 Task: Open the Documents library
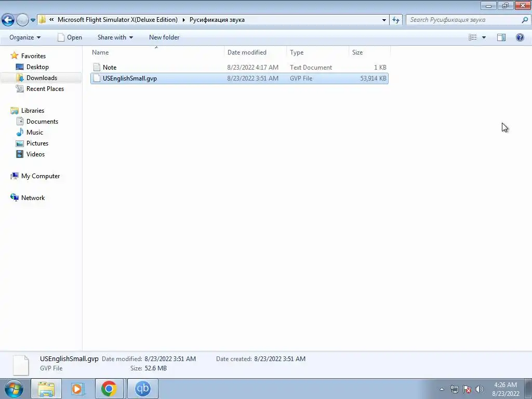pos(42,122)
